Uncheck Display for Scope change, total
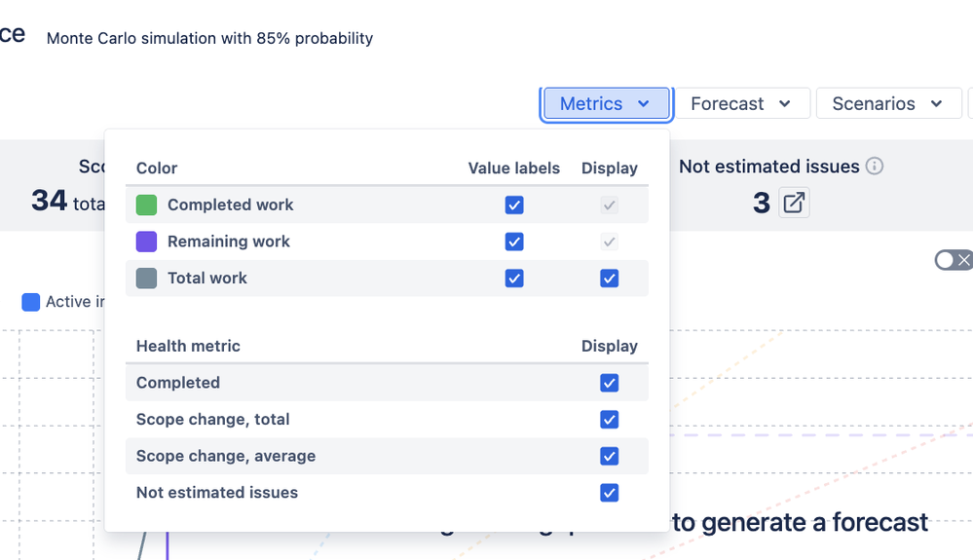 (610, 420)
